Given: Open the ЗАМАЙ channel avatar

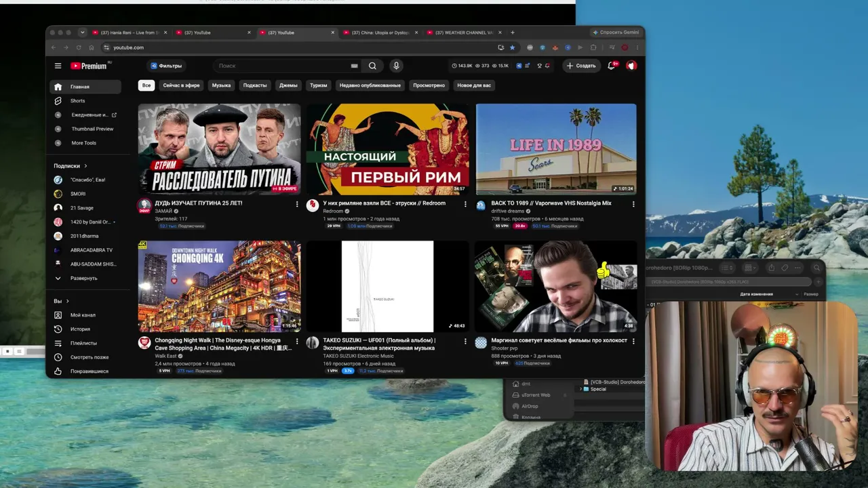Looking at the screenshot, I should [x=144, y=205].
